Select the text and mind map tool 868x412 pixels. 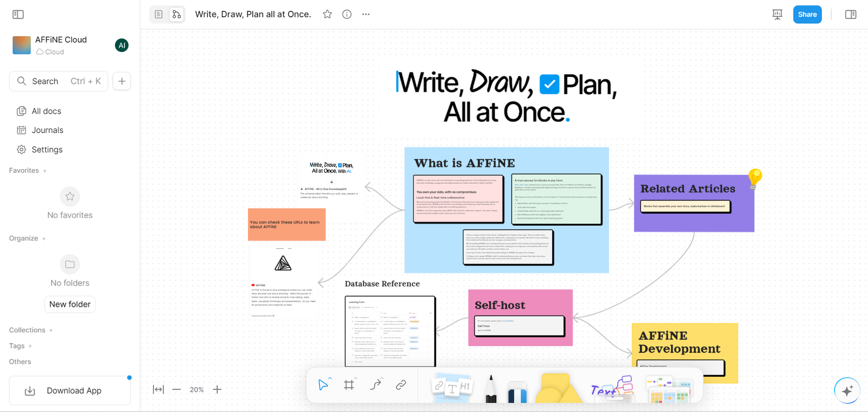pos(612,388)
